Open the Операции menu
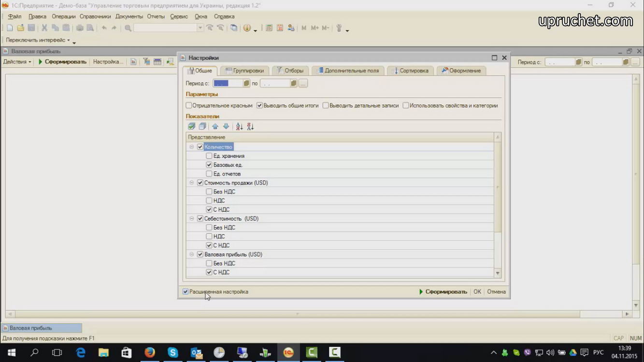644x362 pixels. pyautogui.click(x=64, y=16)
